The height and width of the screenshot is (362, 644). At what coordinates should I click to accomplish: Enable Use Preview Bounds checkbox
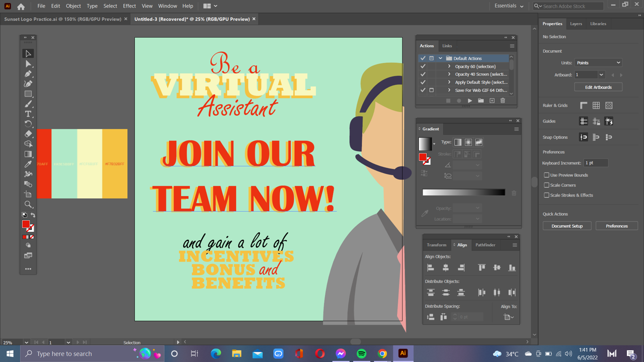546,175
